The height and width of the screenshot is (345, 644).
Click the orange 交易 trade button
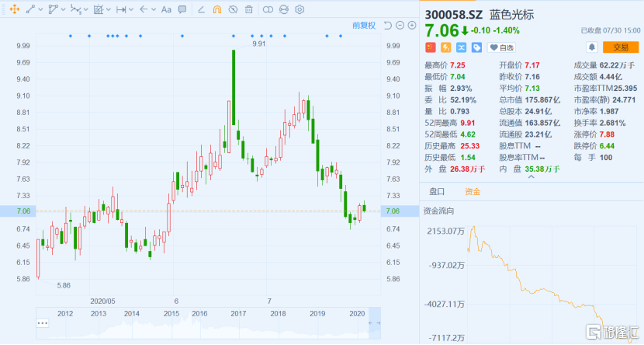tap(621, 47)
